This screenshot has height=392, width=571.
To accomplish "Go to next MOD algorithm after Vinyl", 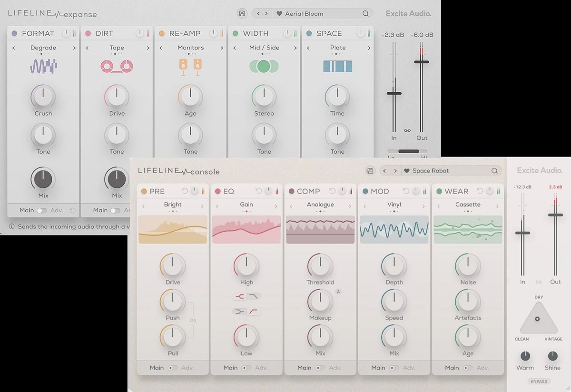I will click(423, 206).
